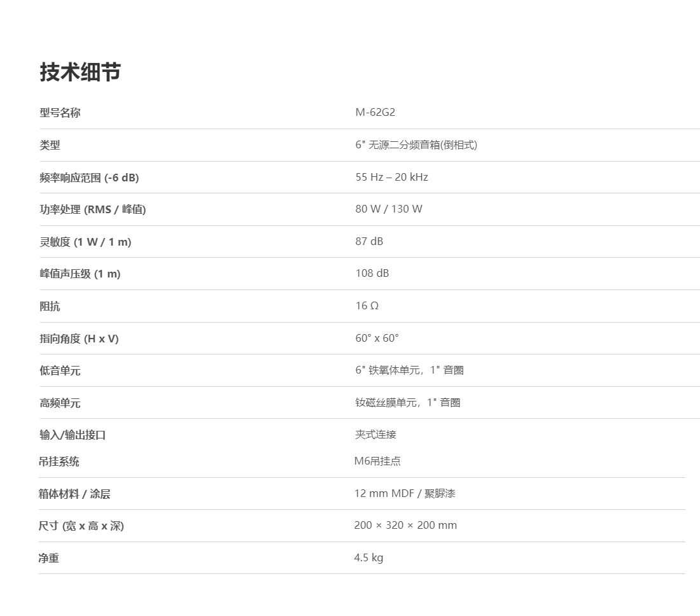Select the value M6吊挂点
700x616 pixels.
pyautogui.click(x=377, y=461)
